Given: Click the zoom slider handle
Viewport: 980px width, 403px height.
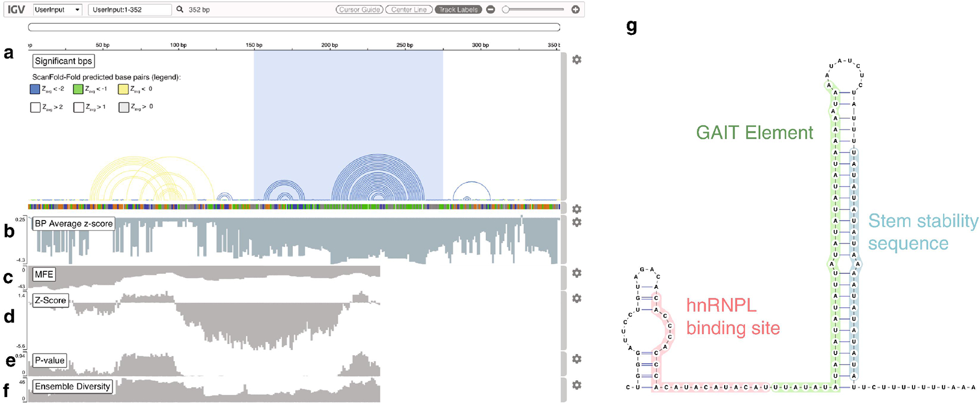Looking at the screenshot, I should tap(506, 9).
